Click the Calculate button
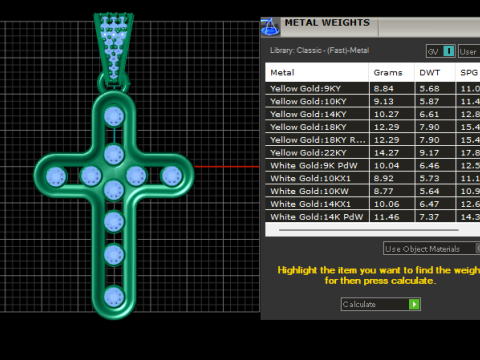The width and height of the screenshot is (480, 360). [381, 304]
